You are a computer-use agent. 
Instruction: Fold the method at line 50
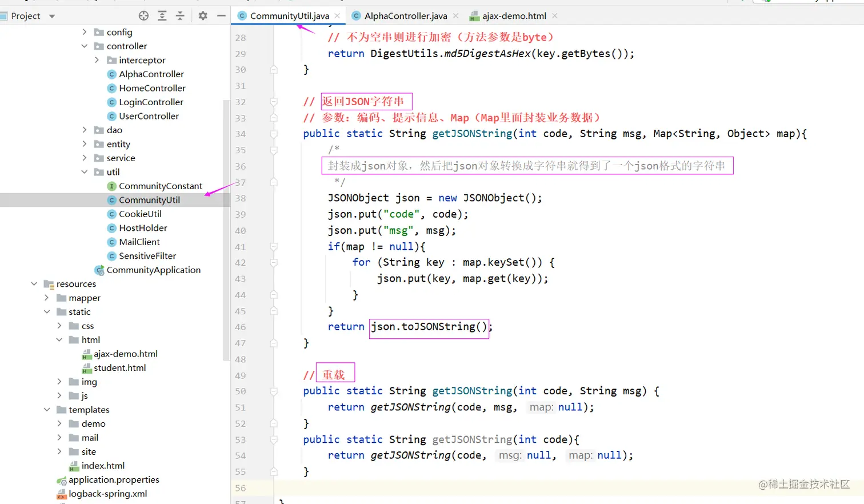[274, 391]
